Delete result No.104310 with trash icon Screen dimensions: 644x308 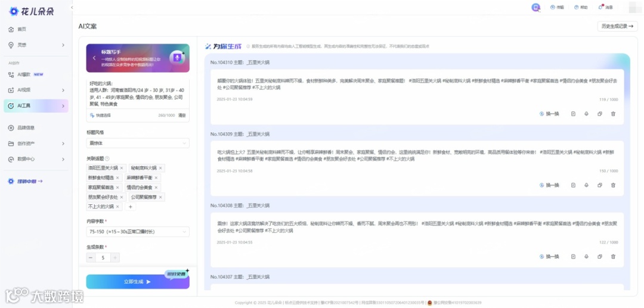[x=613, y=114]
